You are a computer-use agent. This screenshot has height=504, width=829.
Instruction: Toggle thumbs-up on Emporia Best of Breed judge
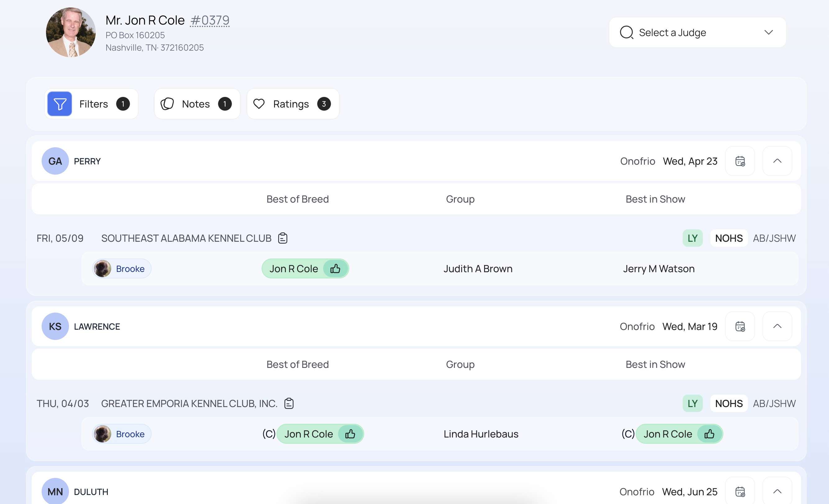click(350, 434)
